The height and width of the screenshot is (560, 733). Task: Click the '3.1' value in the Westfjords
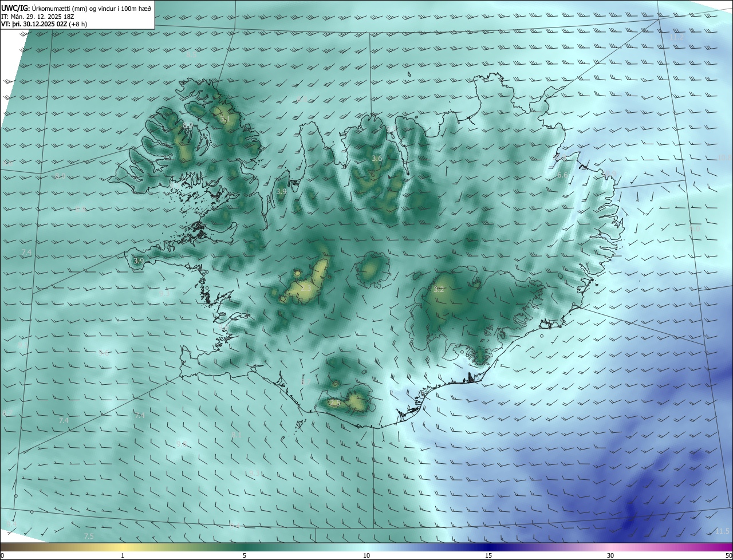point(224,120)
